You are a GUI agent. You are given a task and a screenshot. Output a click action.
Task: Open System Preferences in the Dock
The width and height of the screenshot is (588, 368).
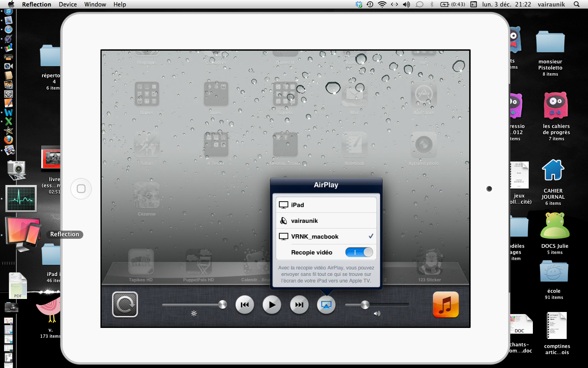(x=8, y=94)
